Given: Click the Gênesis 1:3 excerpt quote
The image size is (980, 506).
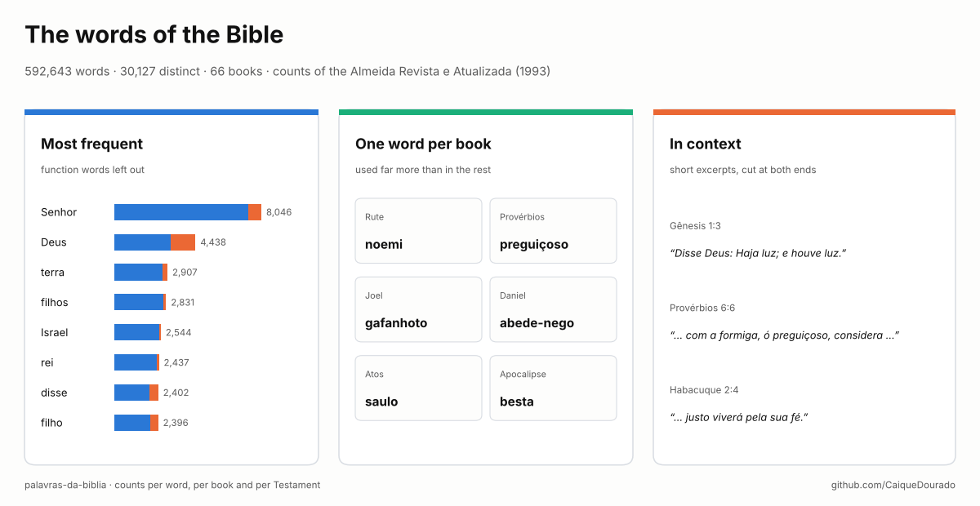Looking at the screenshot, I should (758, 253).
